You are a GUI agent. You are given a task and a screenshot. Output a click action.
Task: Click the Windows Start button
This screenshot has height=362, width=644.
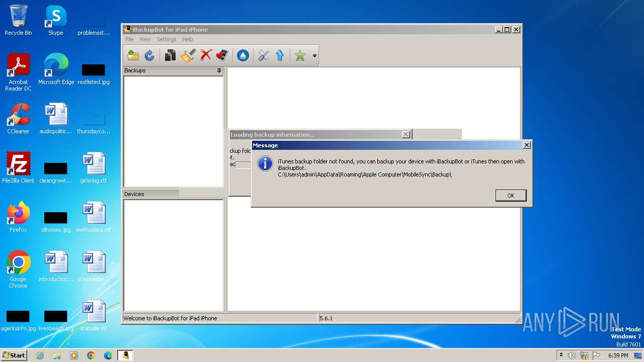[14, 355]
